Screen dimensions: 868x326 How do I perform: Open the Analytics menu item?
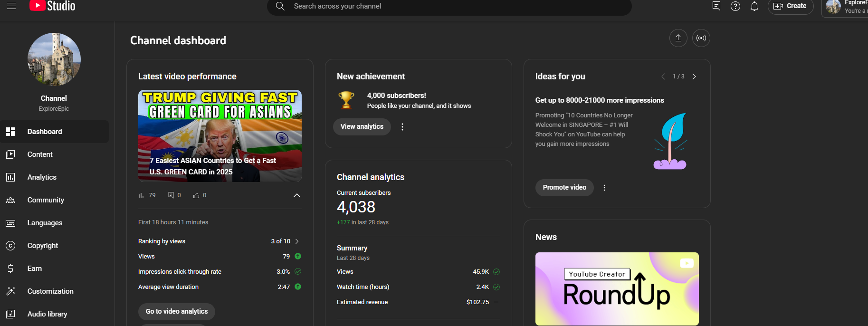(x=54, y=177)
